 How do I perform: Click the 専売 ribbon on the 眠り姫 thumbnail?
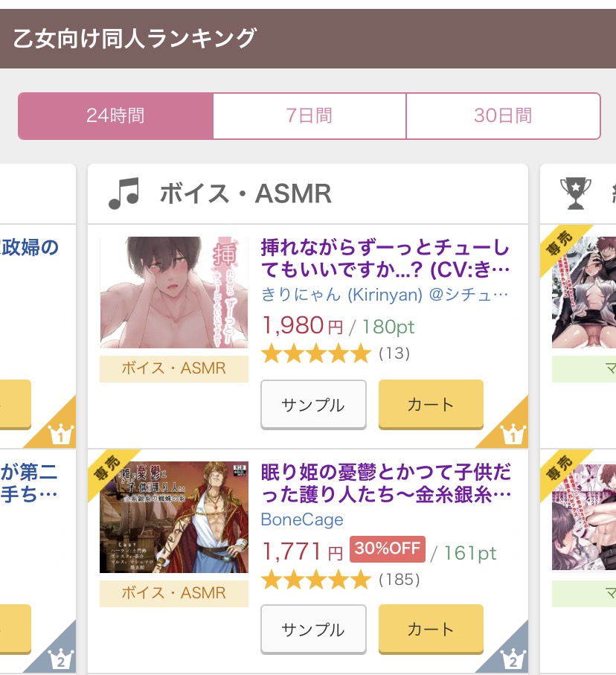(109, 470)
